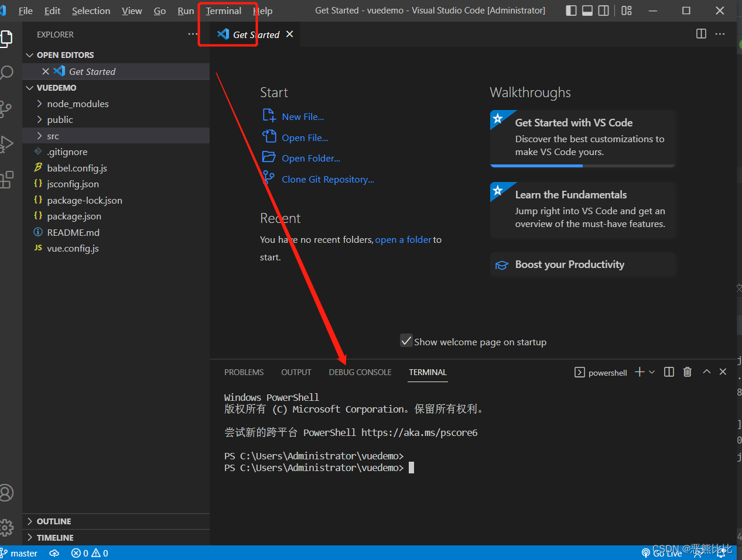
Task: Click Clone Git Repository... link
Action: [x=327, y=179]
